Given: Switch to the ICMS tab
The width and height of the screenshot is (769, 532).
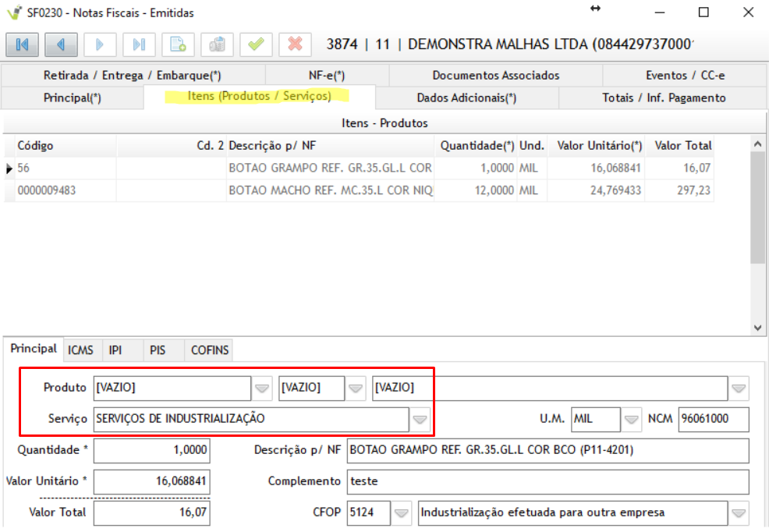Looking at the screenshot, I should coord(81,350).
